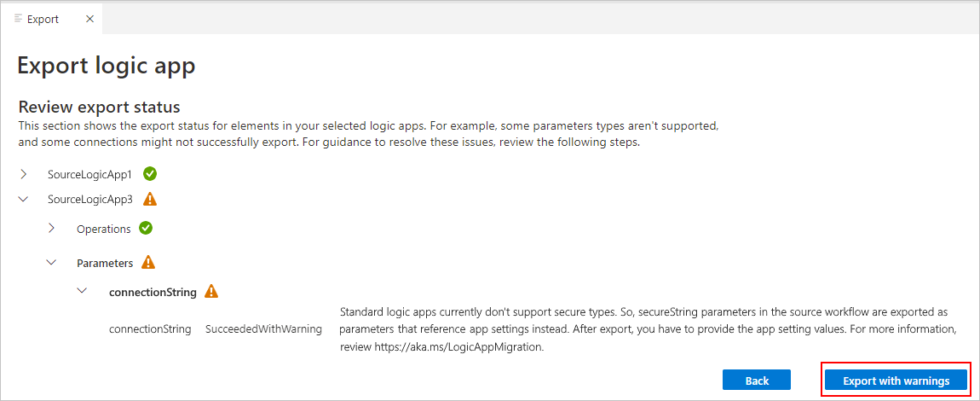This screenshot has width=980, height=401.
Task: Collapse the connectionString details chevron
Action: pos(81,292)
